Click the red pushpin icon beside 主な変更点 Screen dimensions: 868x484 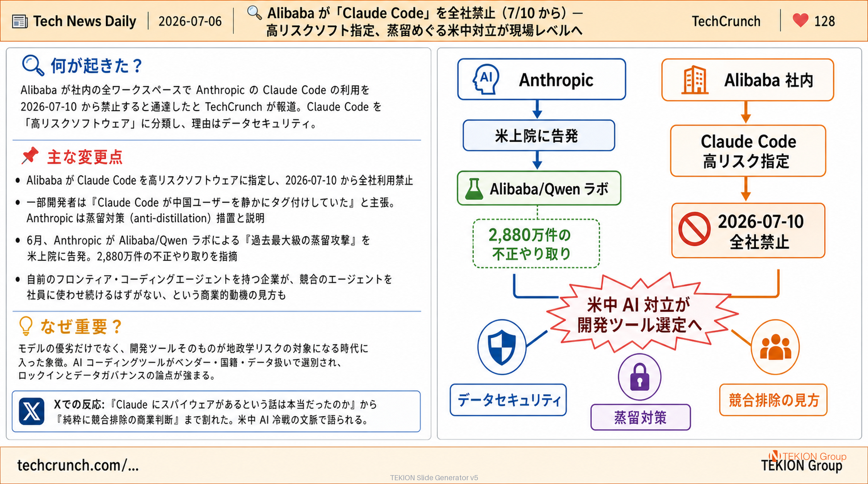pyautogui.click(x=30, y=156)
